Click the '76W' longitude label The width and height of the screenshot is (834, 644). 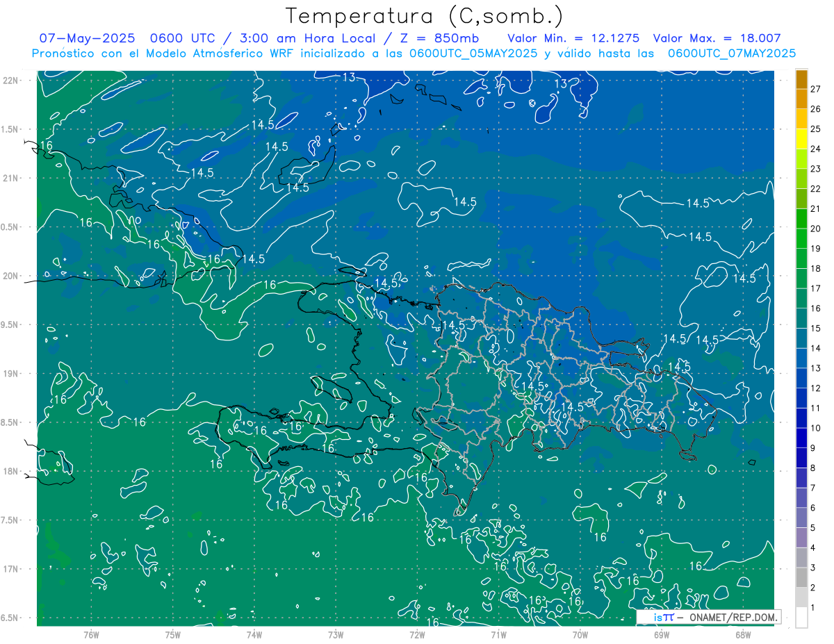tap(91, 634)
